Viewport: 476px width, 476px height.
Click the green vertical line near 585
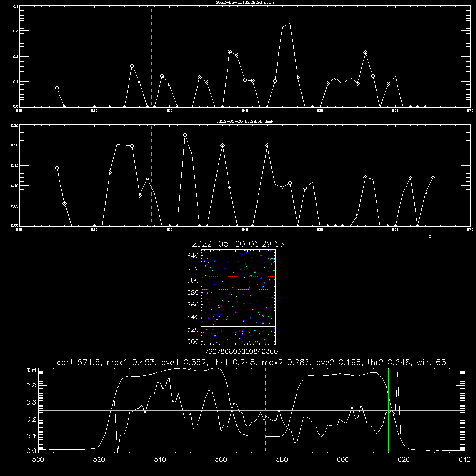click(x=296, y=410)
